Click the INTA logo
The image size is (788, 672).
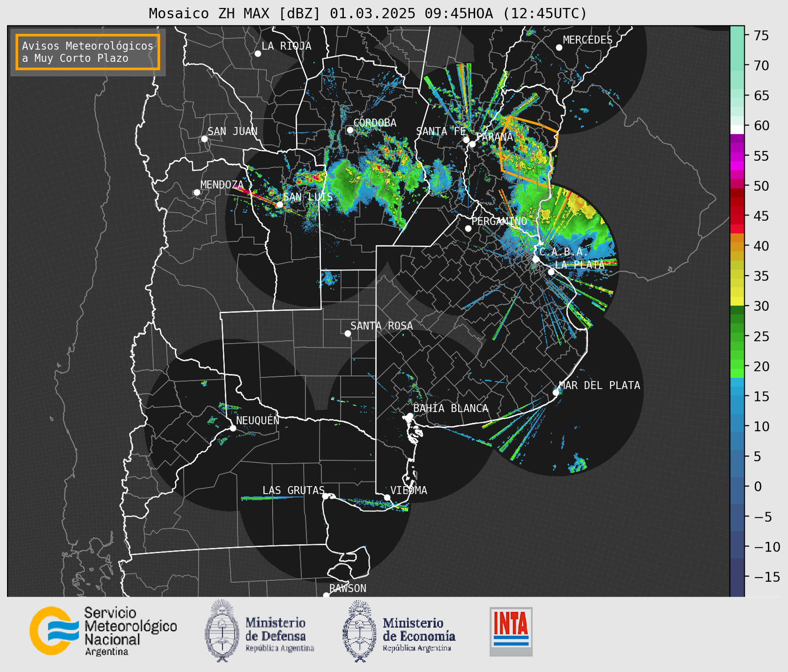511,631
